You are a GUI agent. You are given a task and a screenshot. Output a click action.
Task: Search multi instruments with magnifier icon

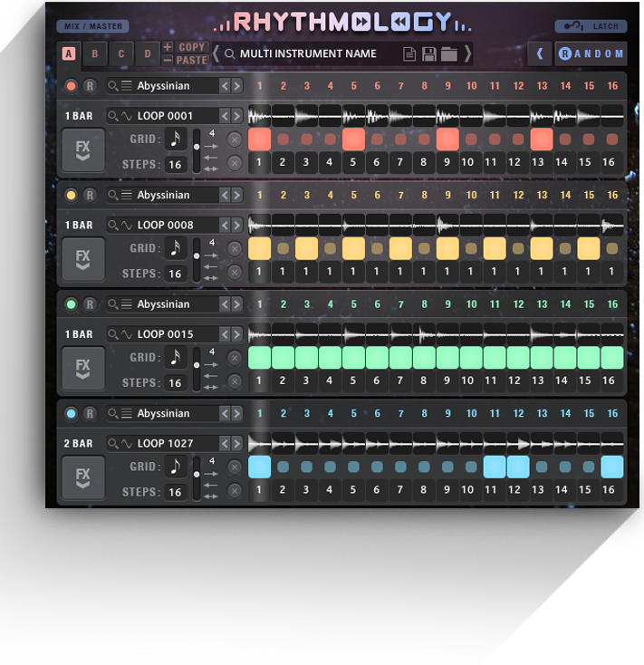pyautogui.click(x=230, y=54)
